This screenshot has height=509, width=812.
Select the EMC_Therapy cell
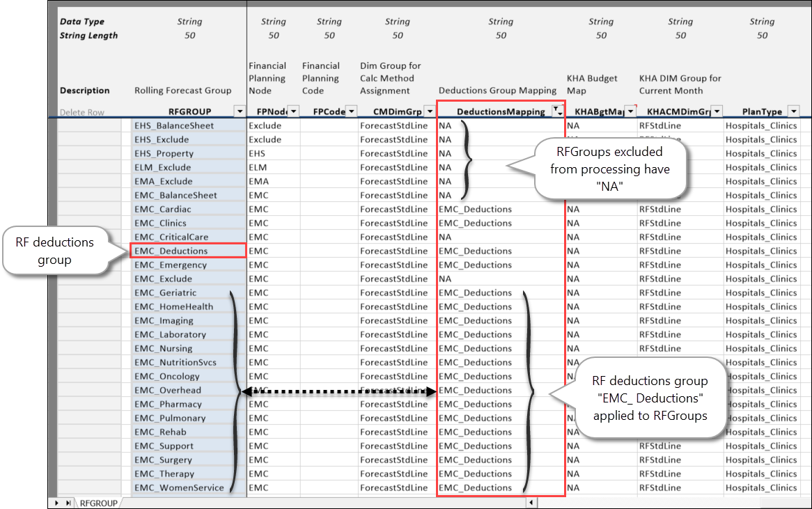pyautogui.click(x=188, y=474)
